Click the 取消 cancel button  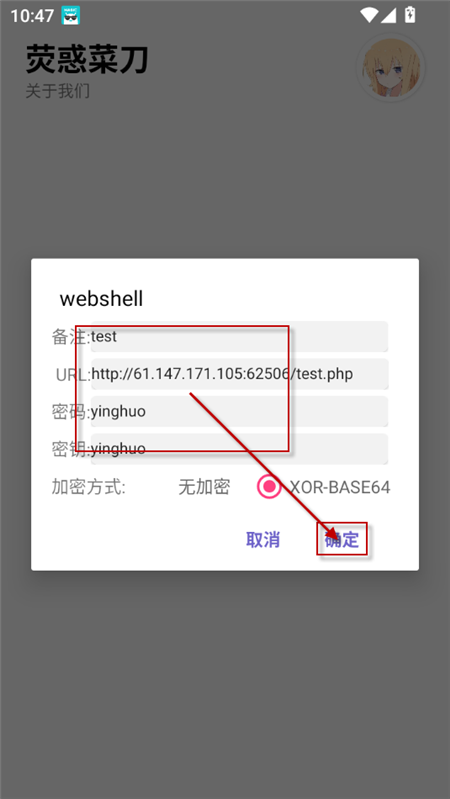coord(263,540)
